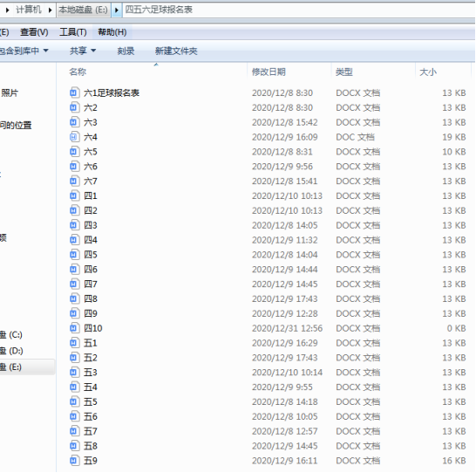The width and height of the screenshot is (476, 473).
Task: Click the 10 KB size cell
Action: click(x=454, y=152)
